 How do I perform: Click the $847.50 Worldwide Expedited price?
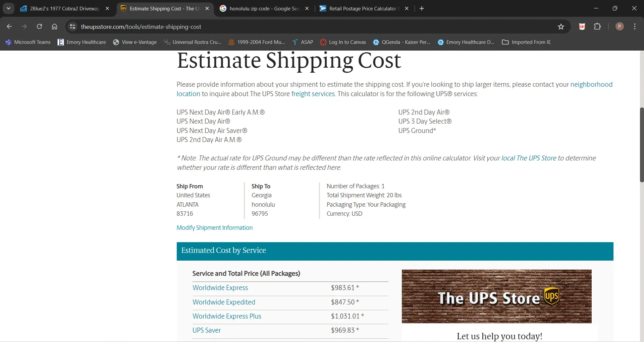[x=345, y=302]
